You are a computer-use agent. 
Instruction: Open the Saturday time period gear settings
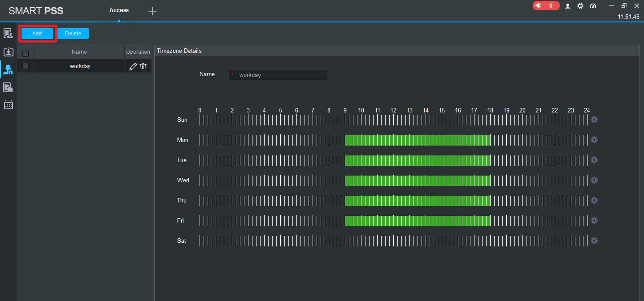(x=594, y=241)
